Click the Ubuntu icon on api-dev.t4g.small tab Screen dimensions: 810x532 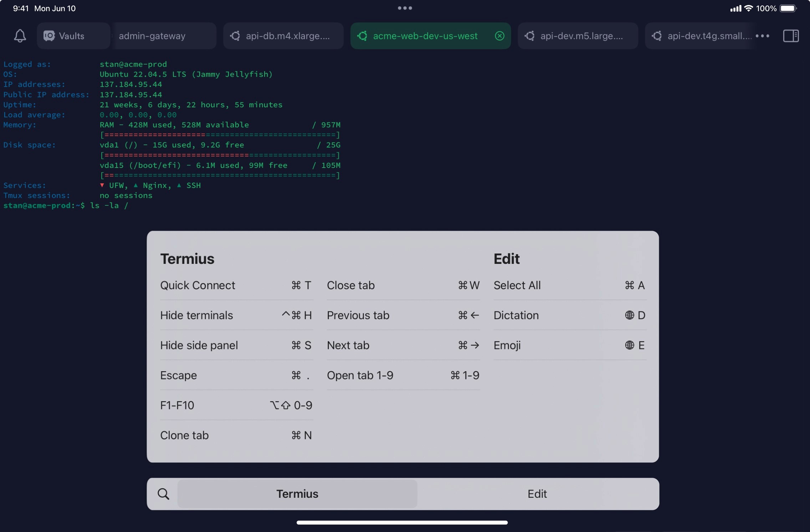657,36
